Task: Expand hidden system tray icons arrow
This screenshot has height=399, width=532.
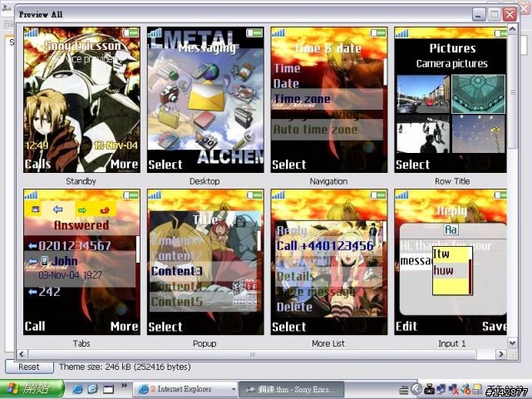Action: click(416, 389)
